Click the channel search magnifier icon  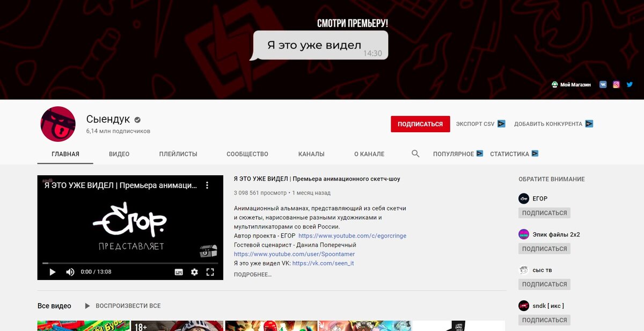point(415,154)
